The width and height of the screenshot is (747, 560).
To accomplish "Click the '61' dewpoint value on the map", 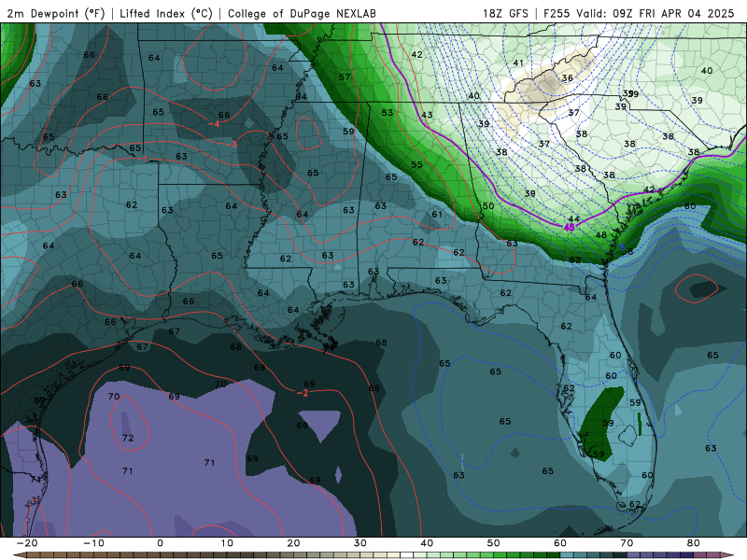I will coord(437,215).
